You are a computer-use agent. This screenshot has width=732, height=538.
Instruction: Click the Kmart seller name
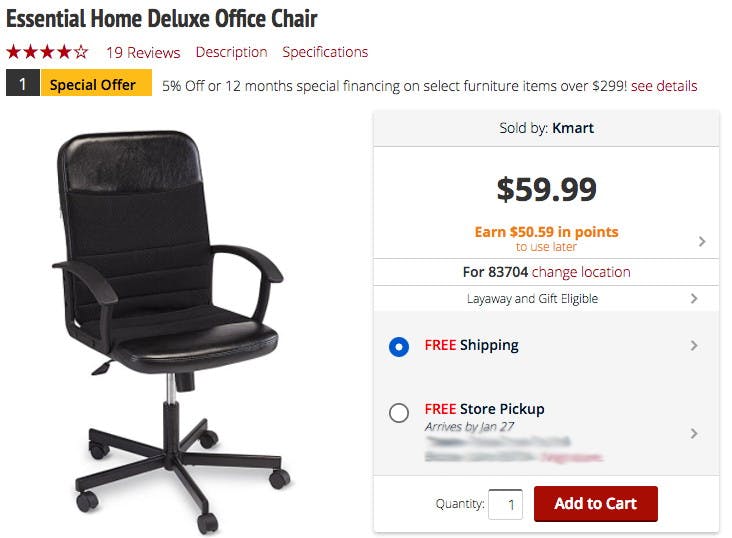pyautogui.click(x=573, y=128)
